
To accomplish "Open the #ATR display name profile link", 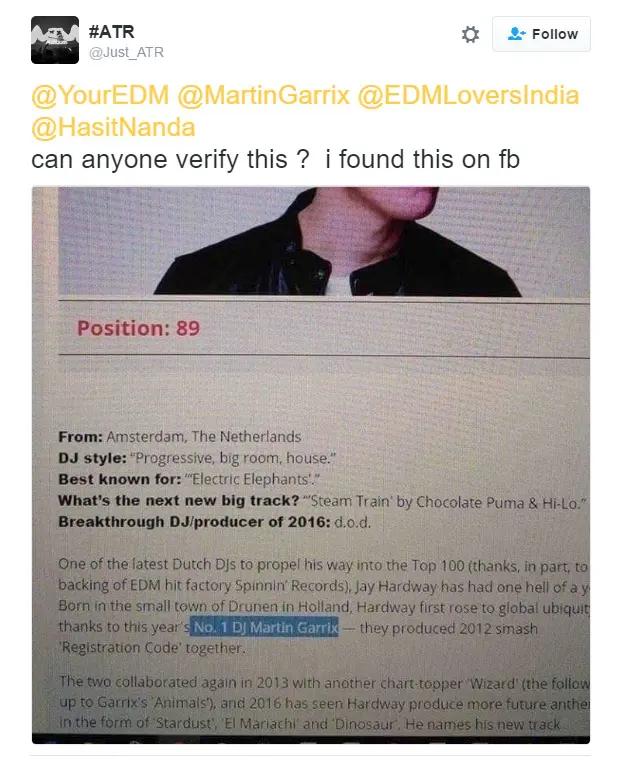I will point(112,32).
